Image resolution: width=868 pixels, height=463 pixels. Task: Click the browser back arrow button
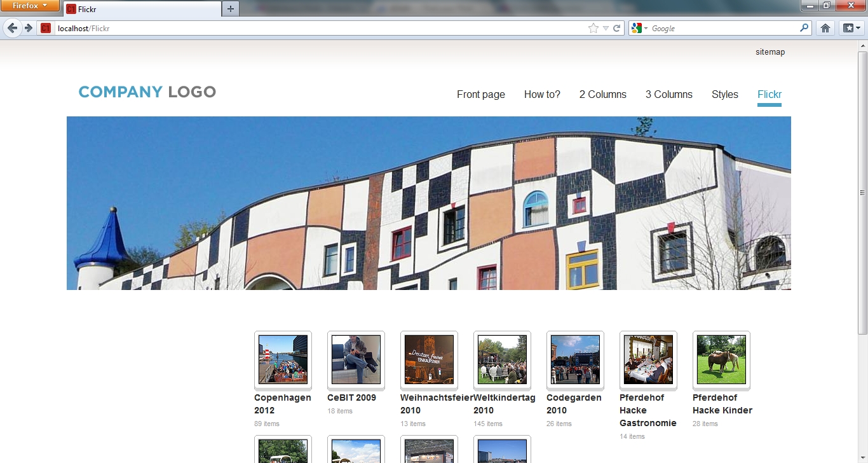tap(12, 28)
